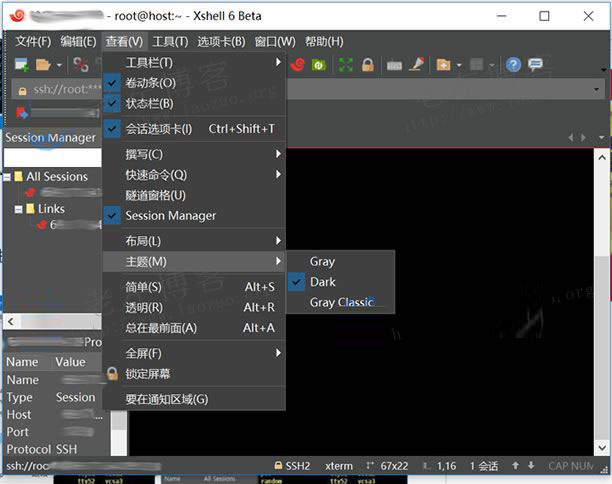The width and height of the screenshot is (612, 484).
Task: Close the open 查看(V) menu
Action: (125, 41)
